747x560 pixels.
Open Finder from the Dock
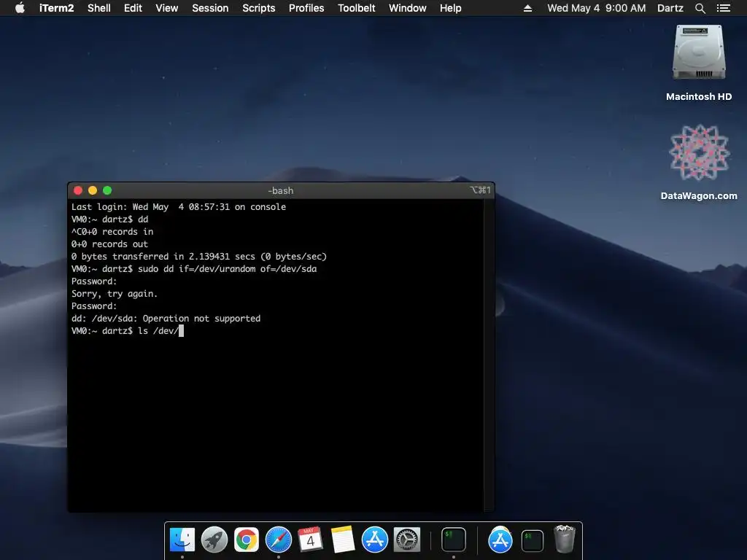coord(182,540)
